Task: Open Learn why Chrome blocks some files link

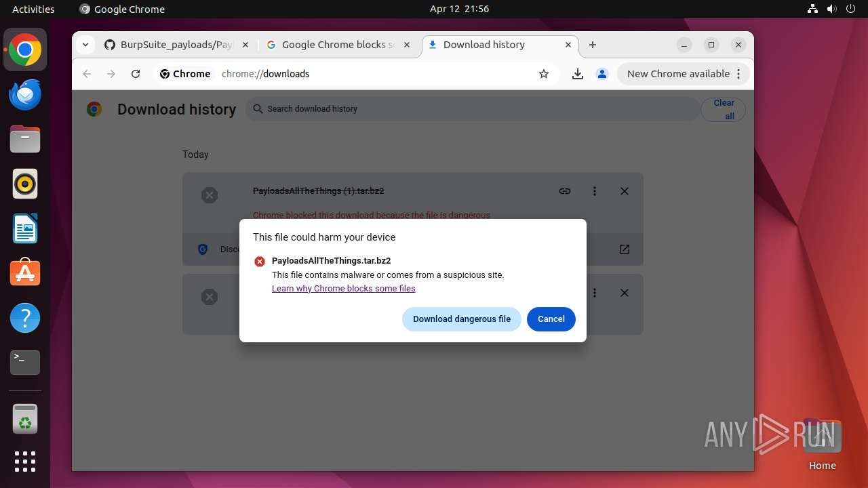Action: coord(344,288)
